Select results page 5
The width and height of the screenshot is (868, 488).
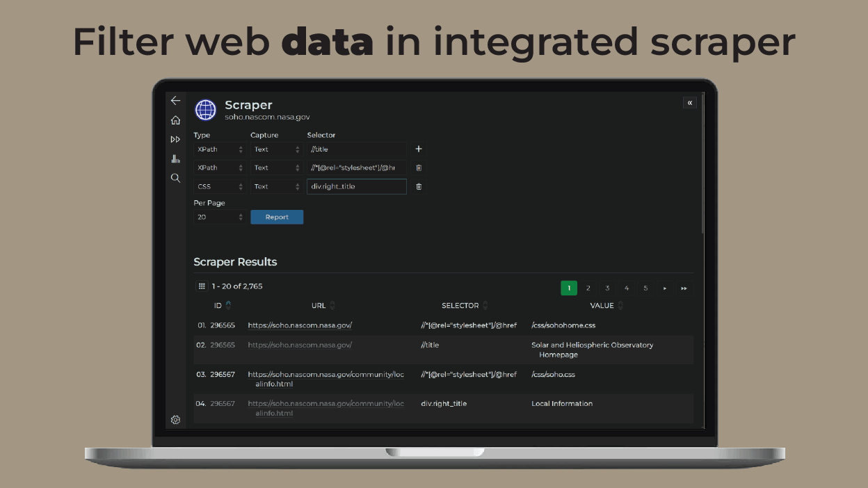645,288
